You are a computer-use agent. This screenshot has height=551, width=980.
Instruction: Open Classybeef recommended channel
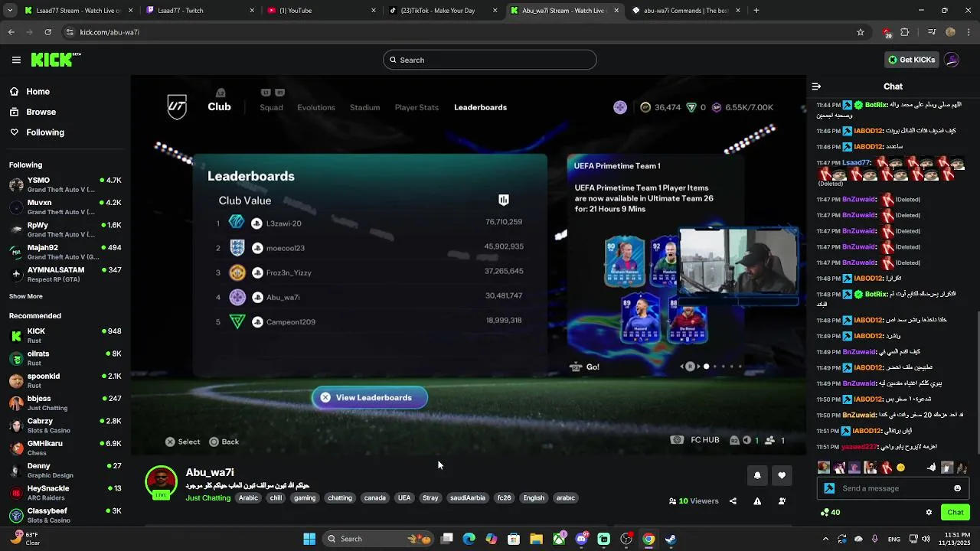pyautogui.click(x=65, y=515)
